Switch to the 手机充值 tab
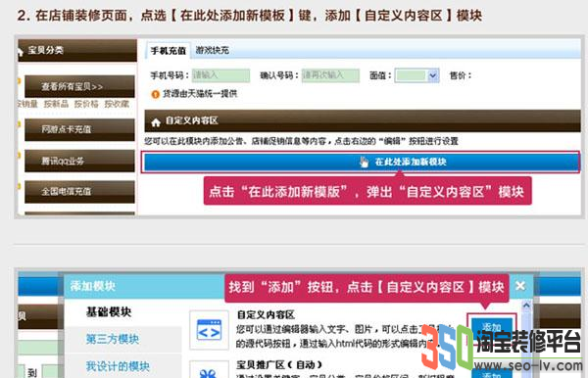Viewport: 588px width, 378px height. tap(168, 51)
